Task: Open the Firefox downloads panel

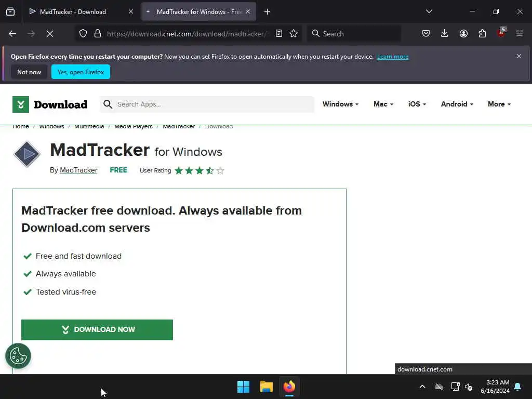Action: coord(445,34)
